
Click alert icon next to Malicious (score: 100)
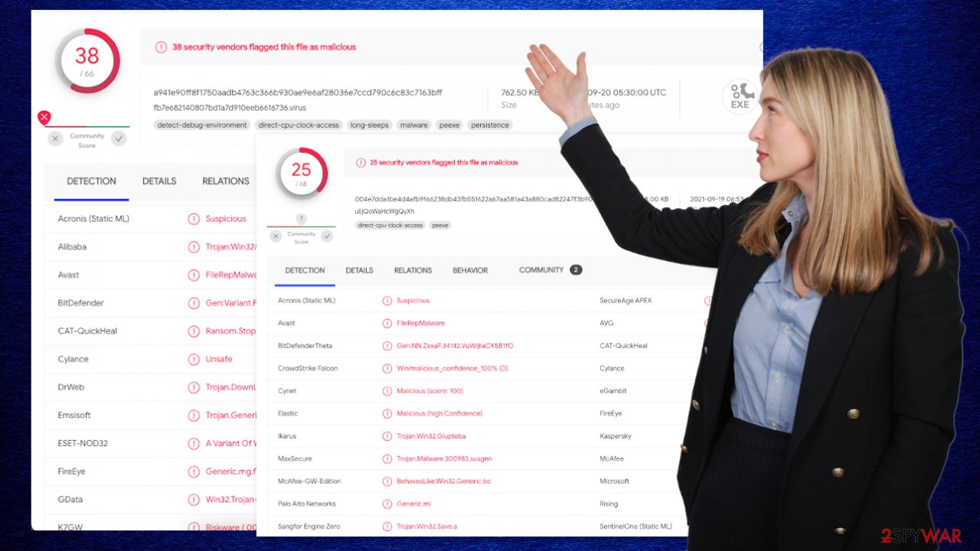(387, 391)
